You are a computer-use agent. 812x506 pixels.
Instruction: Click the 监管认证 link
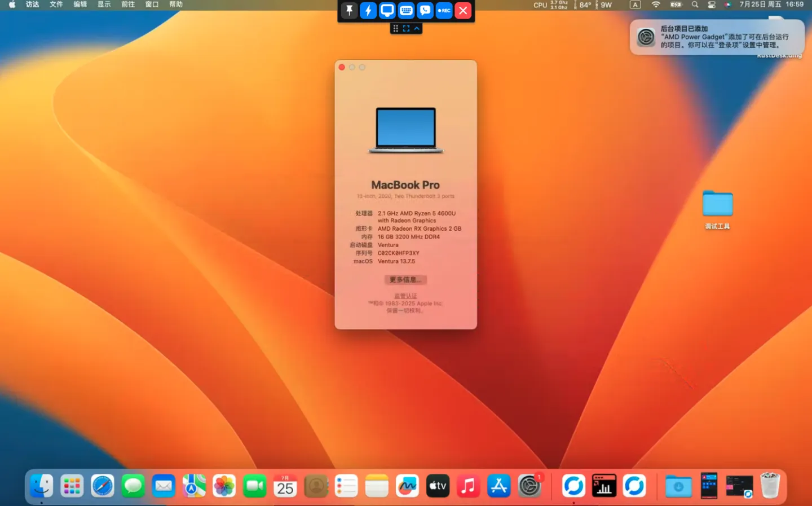(405, 295)
